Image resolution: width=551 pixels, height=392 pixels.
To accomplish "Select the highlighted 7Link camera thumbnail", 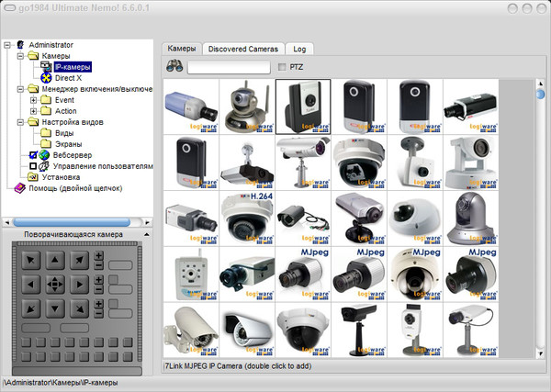I will pyautogui.click(x=302, y=106).
